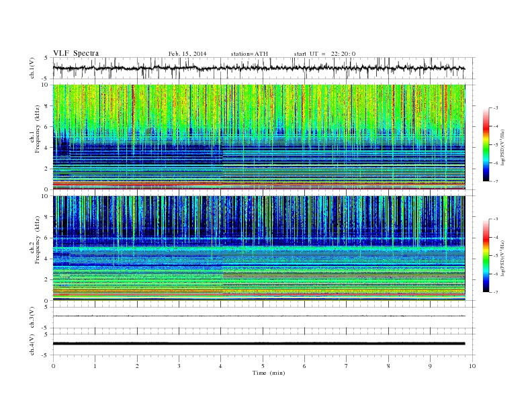The height and width of the screenshot is (411, 532).
Task: Click the ch.1 spectrogram panel
Action: (259, 137)
